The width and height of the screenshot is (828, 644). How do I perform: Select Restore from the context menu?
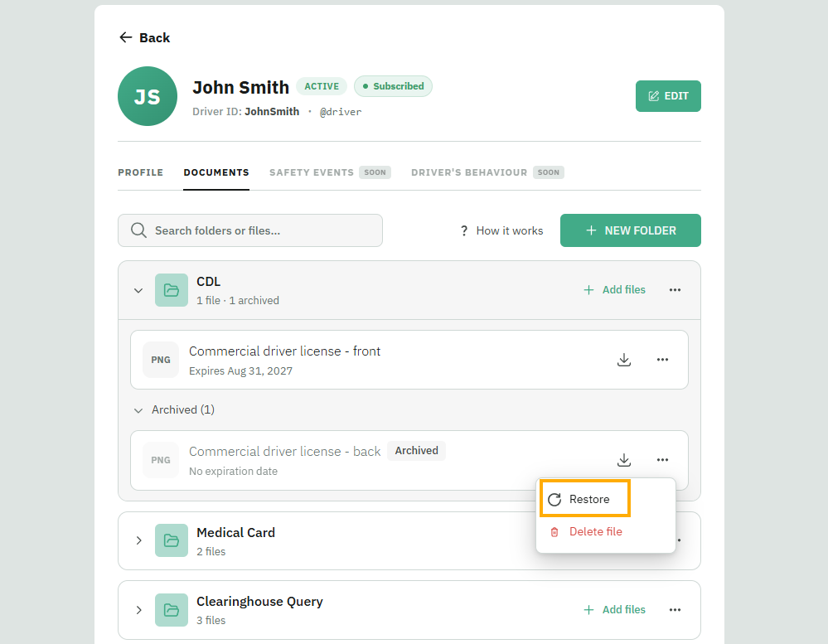[x=585, y=499]
